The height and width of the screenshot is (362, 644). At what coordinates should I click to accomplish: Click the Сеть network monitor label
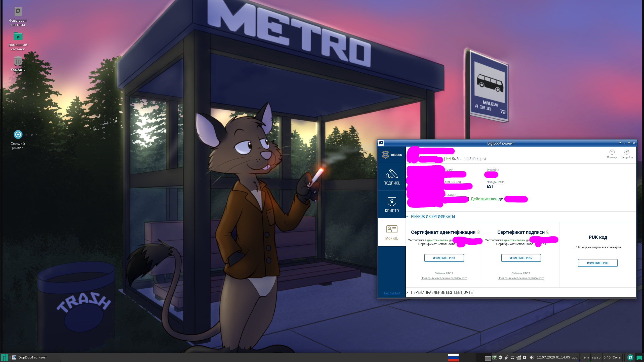pyautogui.click(x=616, y=357)
